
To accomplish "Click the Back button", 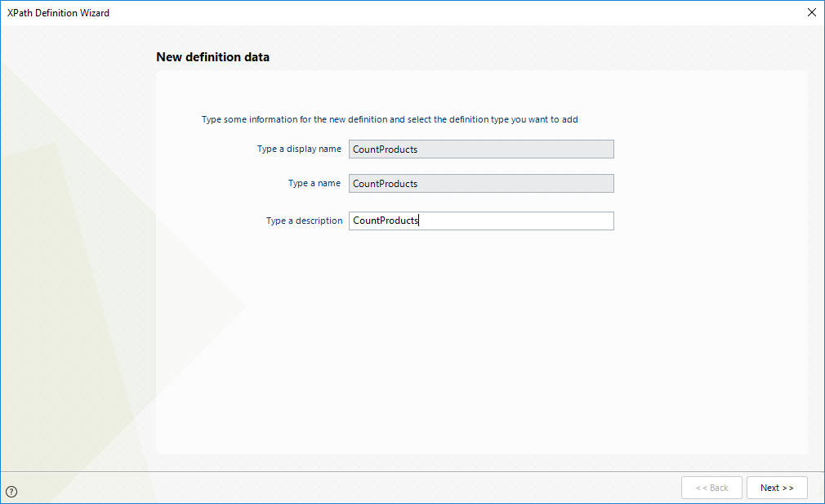I will point(712,488).
